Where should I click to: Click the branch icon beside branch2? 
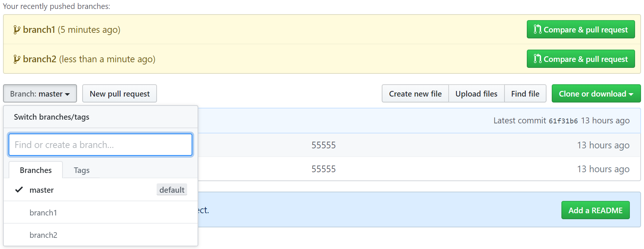16,59
